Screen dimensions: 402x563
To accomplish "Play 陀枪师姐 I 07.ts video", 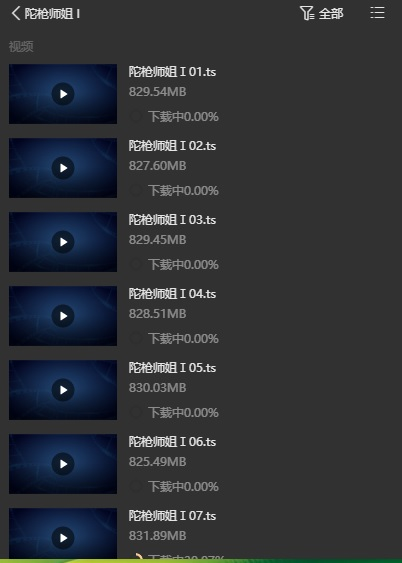I will click(63, 538).
